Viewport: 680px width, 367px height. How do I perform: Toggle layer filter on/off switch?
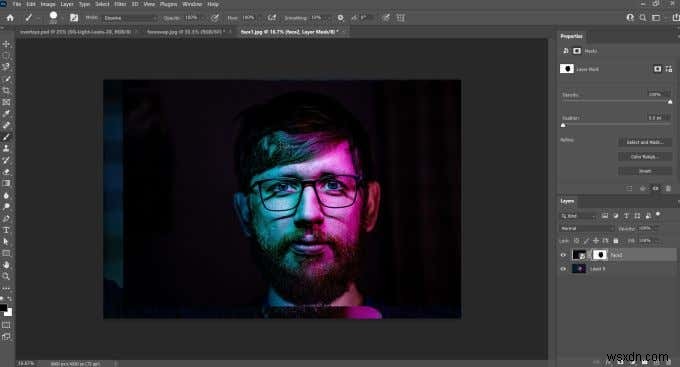click(658, 214)
